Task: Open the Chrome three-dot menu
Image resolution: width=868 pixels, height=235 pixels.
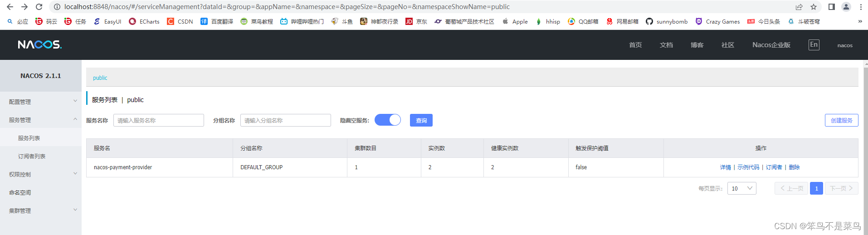Action: (861, 7)
